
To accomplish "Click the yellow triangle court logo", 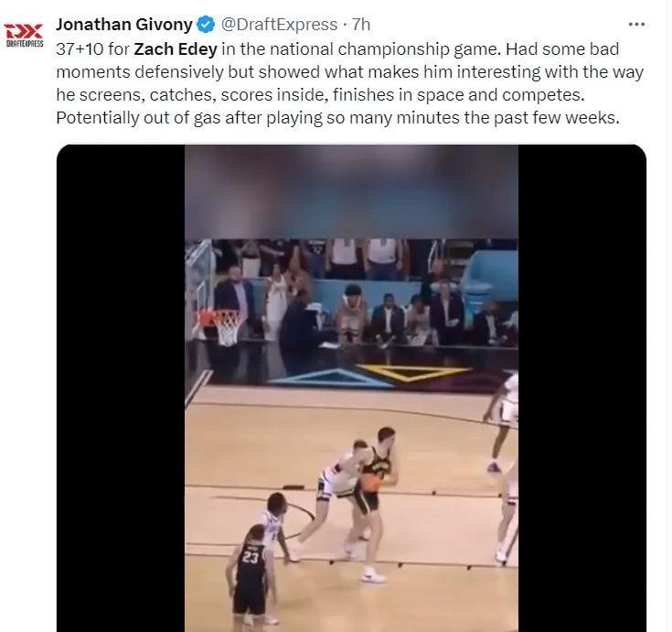I will click(413, 372).
